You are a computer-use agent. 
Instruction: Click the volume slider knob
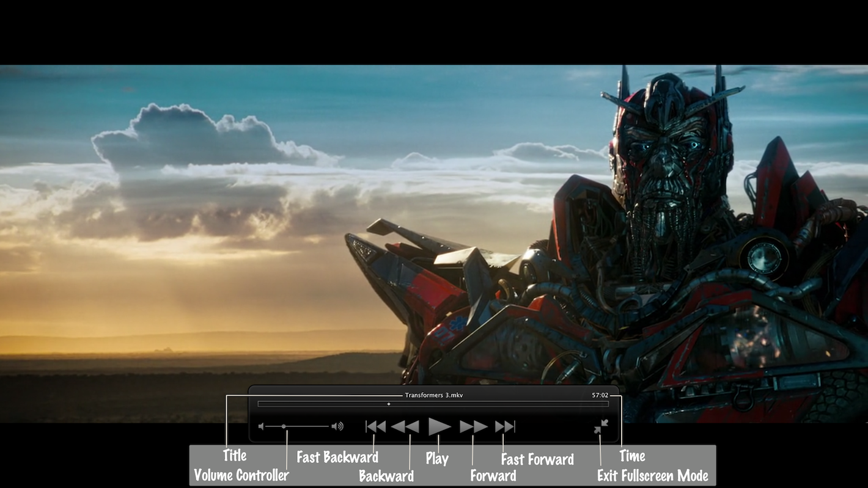pos(284,426)
